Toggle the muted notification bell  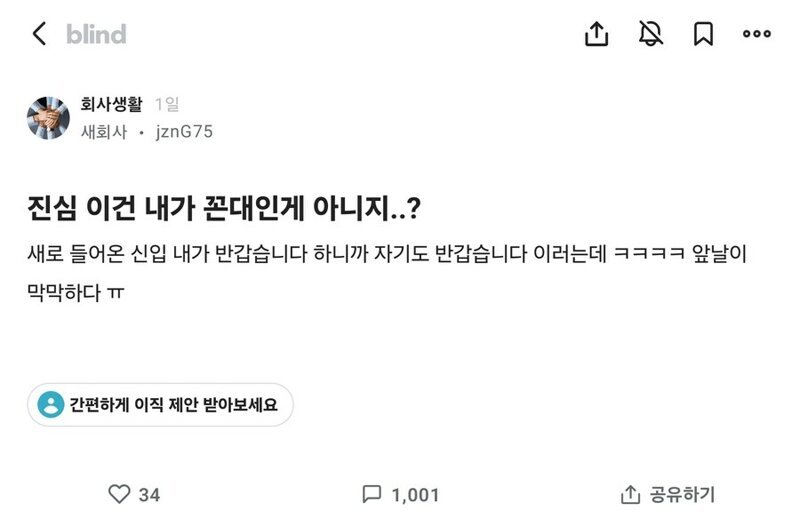(x=651, y=34)
